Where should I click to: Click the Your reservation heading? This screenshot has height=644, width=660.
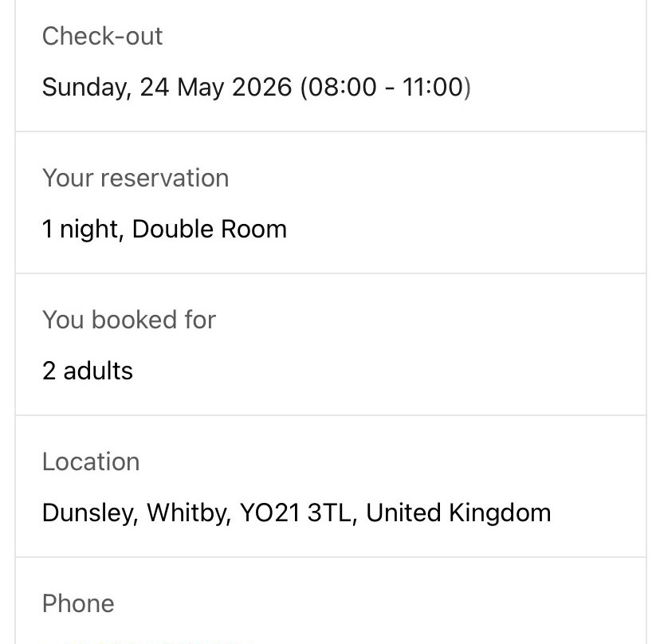click(136, 178)
